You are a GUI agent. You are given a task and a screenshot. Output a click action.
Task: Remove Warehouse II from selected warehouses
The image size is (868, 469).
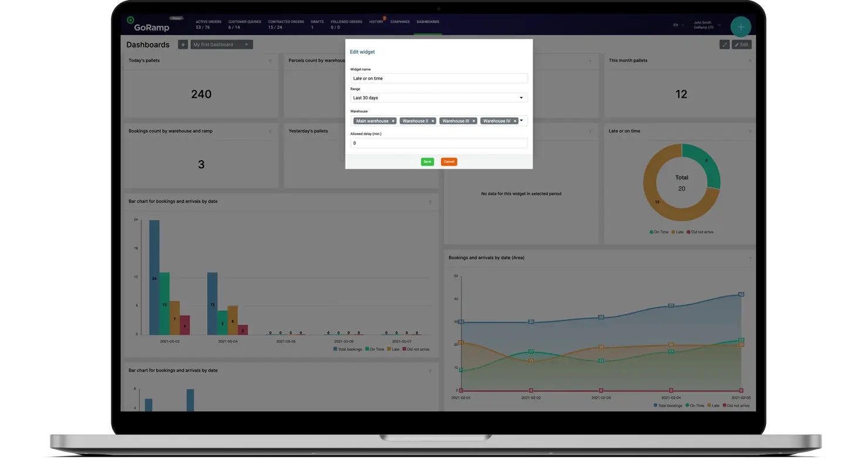(433, 120)
